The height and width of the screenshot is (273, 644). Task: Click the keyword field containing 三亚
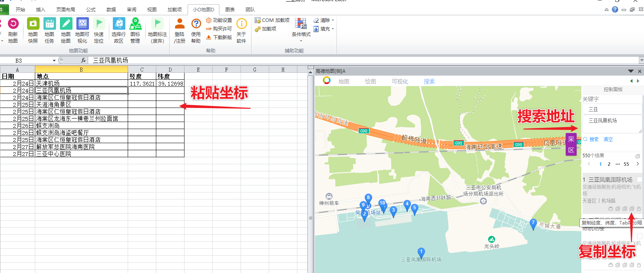point(612,109)
